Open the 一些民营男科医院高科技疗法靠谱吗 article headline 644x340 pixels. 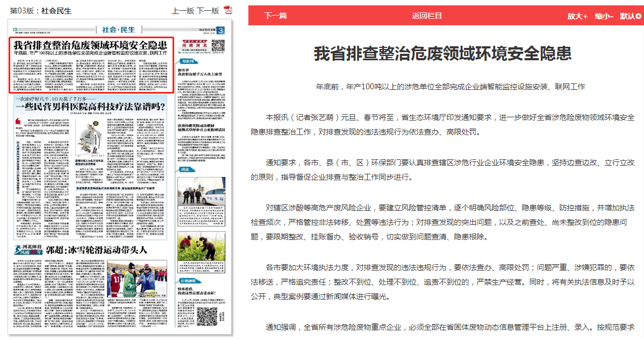pyautogui.click(x=90, y=107)
